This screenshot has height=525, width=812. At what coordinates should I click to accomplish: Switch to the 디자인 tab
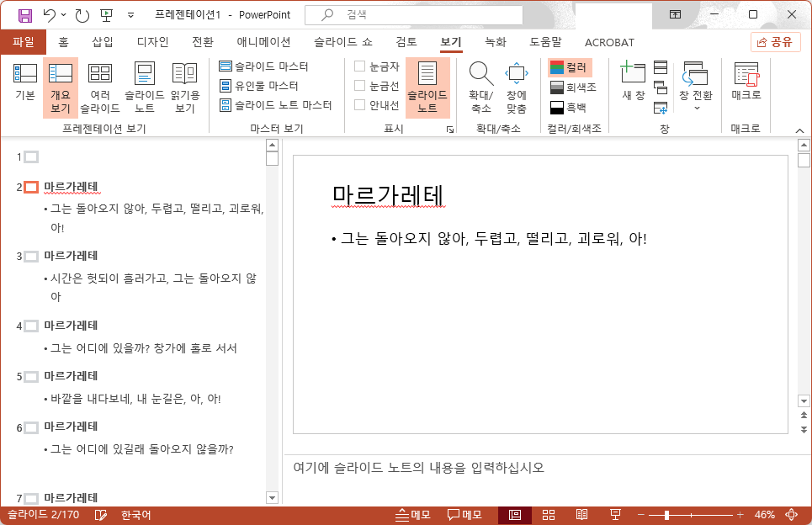(x=153, y=42)
